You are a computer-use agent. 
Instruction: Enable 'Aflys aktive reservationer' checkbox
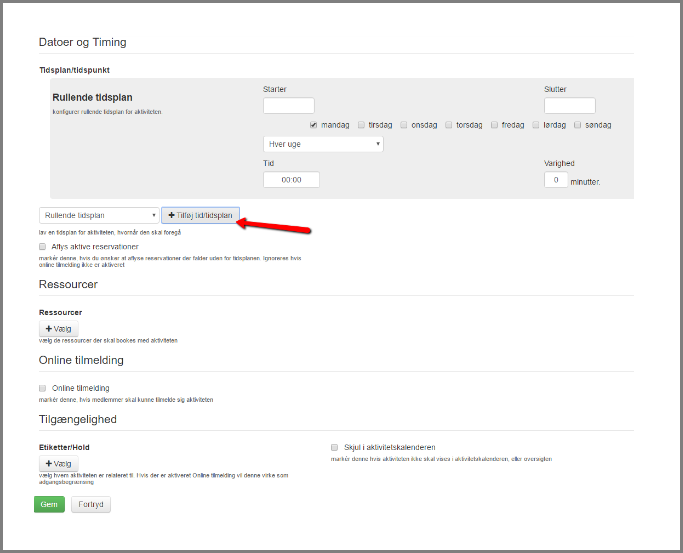point(43,246)
